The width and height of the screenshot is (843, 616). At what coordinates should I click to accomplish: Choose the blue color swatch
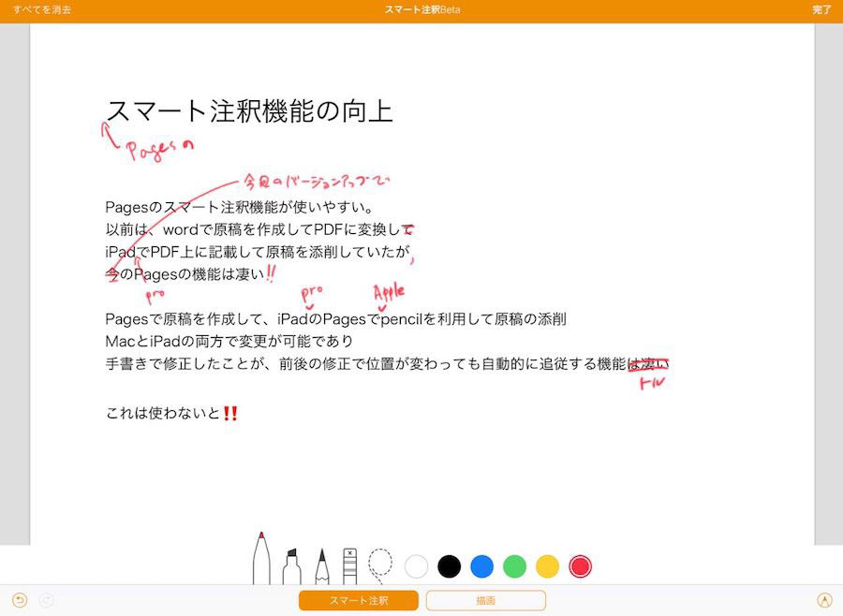pos(481,566)
